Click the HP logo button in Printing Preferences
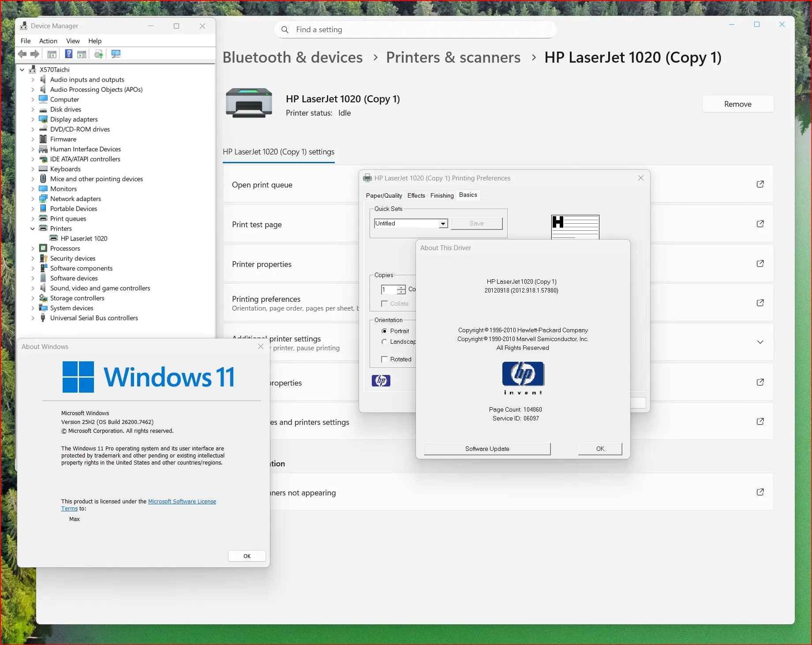This screenshot has height=645, width=812. click(381, 380)
